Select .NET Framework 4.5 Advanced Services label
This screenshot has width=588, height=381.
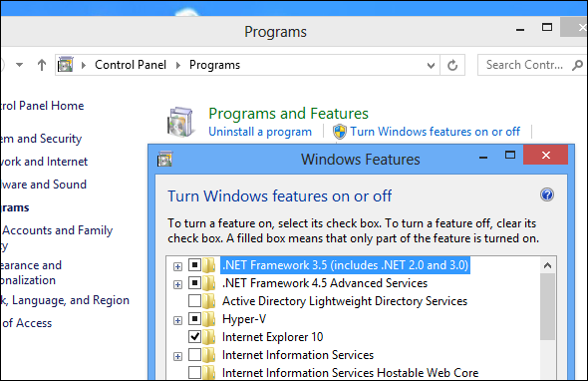click(325, 283)
